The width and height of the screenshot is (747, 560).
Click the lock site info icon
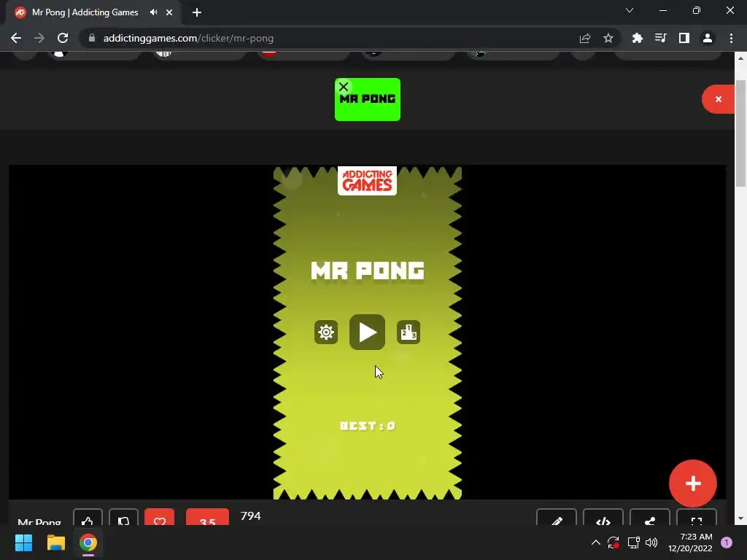coord(91,38)
